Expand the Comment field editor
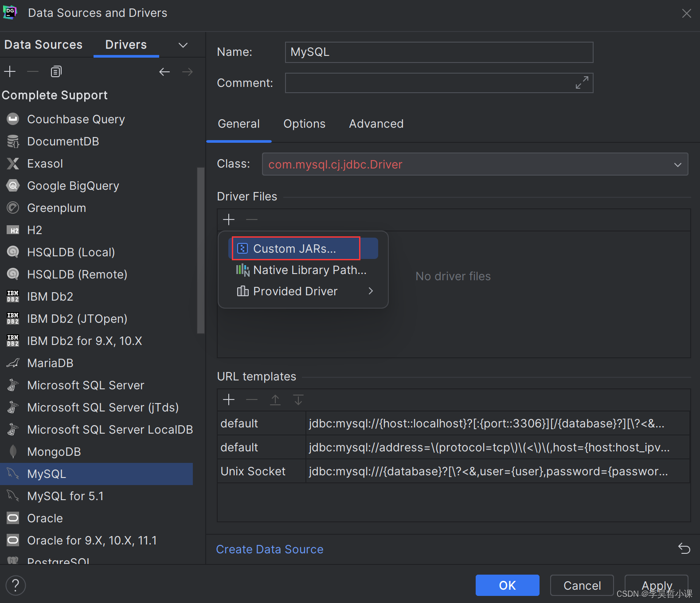 click(582, 82)
